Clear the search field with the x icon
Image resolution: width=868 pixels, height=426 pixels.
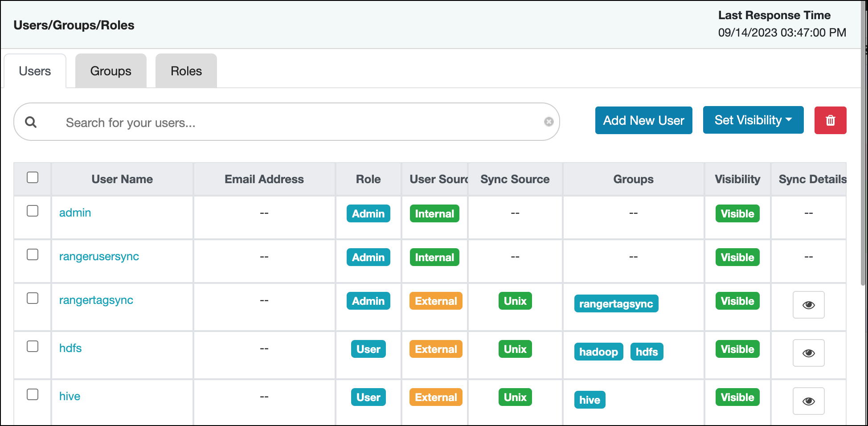[549, 122]
